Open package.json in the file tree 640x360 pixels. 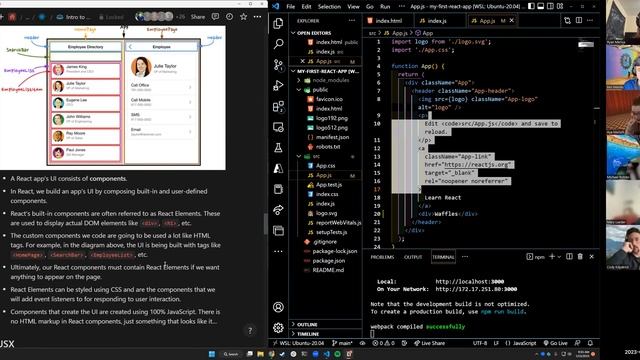(x=329, y=261)
